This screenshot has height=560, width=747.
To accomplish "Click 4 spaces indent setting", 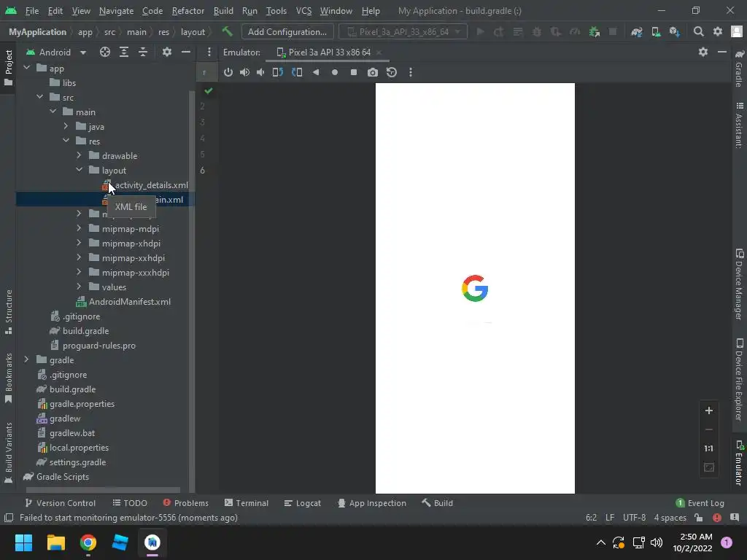I will [x=670, y=518].
